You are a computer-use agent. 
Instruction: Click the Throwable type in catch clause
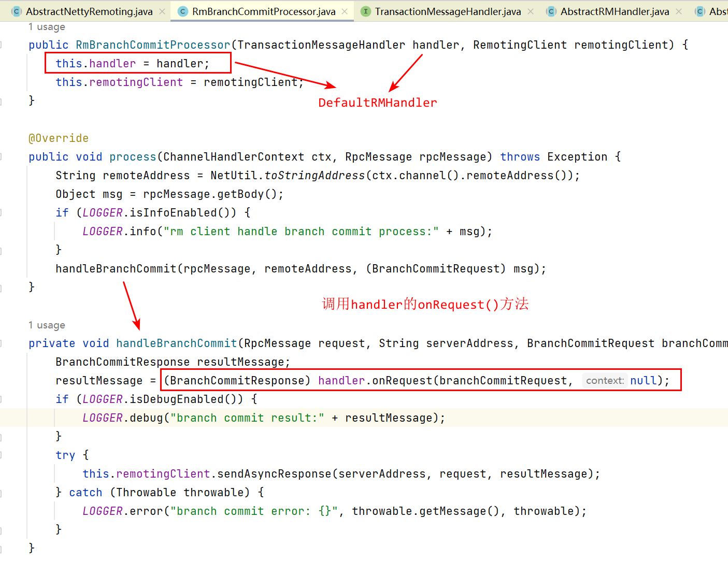(x=146, y=493)
